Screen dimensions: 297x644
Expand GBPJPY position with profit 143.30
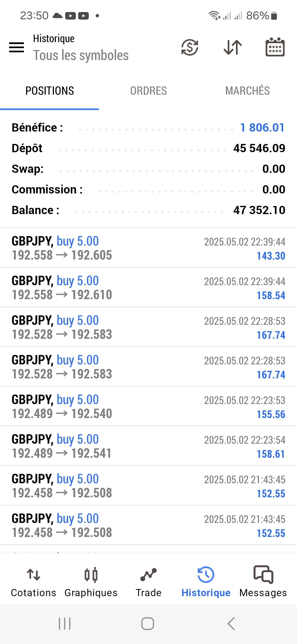[x=148, y=248]
